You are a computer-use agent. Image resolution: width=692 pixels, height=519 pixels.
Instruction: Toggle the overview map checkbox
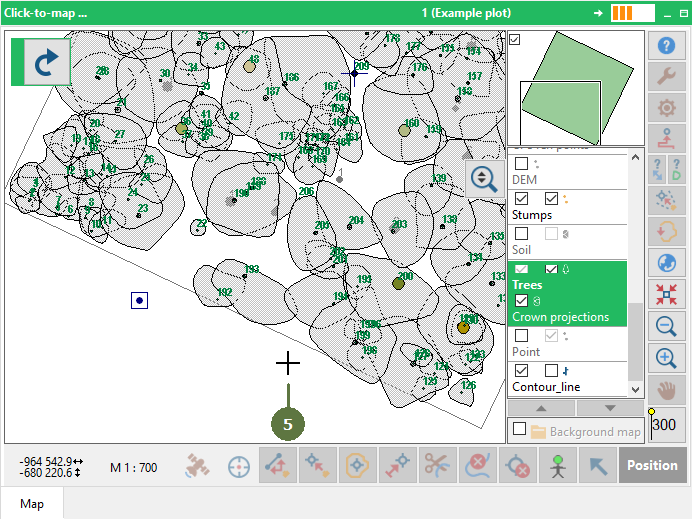(x=515, y=40)
